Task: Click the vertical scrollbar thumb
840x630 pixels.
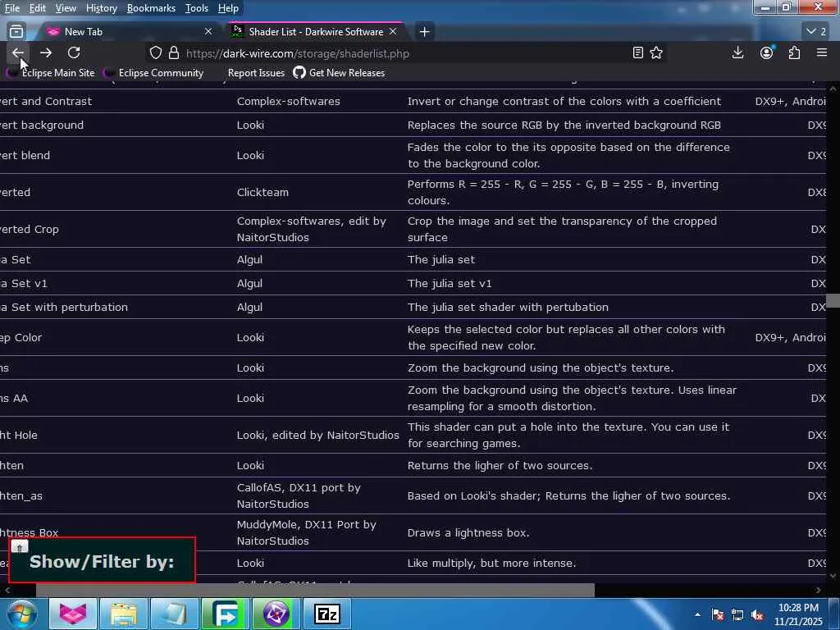Action: (833, 301)
